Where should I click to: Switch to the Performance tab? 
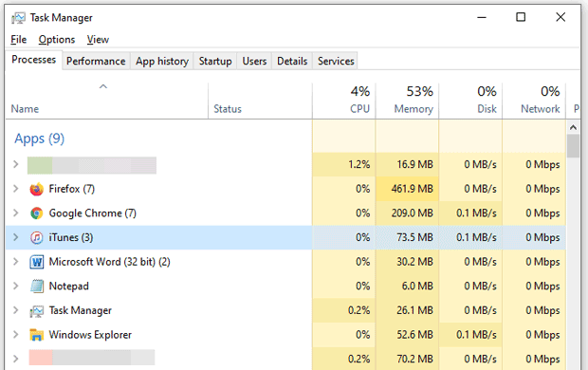click(96, 61)
